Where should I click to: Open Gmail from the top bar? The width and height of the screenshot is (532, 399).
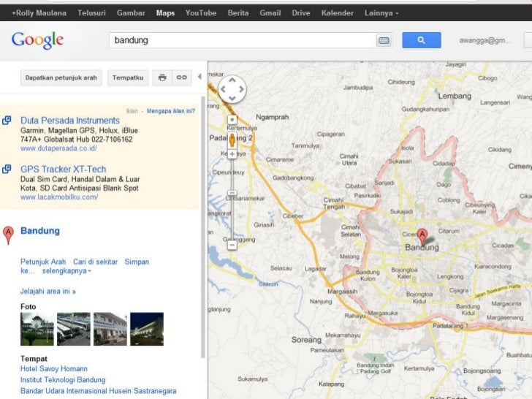click(270, 13)
